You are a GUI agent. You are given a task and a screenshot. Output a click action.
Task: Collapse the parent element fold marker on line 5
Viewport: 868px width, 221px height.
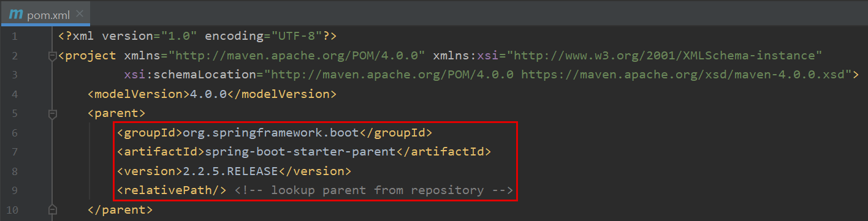[x=53, y=114]
